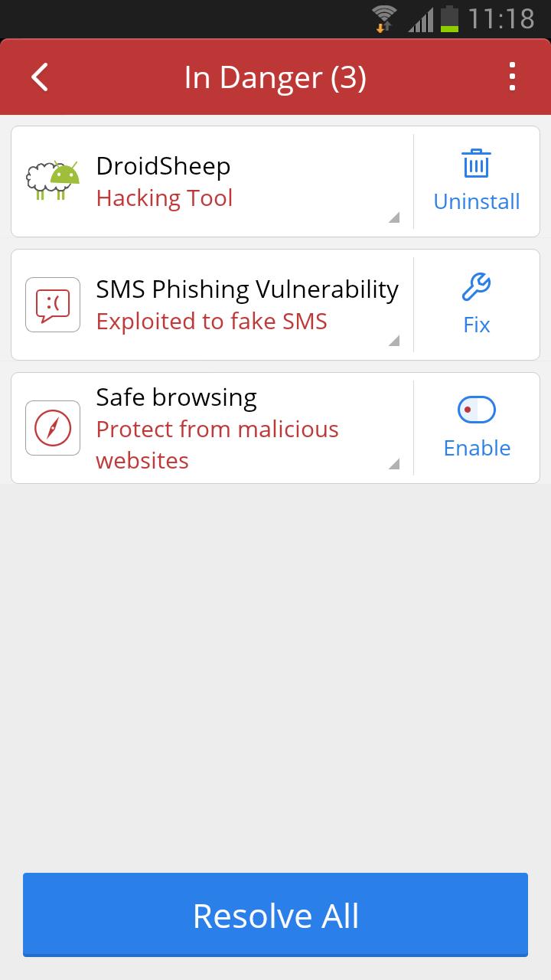
Task: Expand SMS Phishing Vulnerability details triangle
Action: (394, 341)
